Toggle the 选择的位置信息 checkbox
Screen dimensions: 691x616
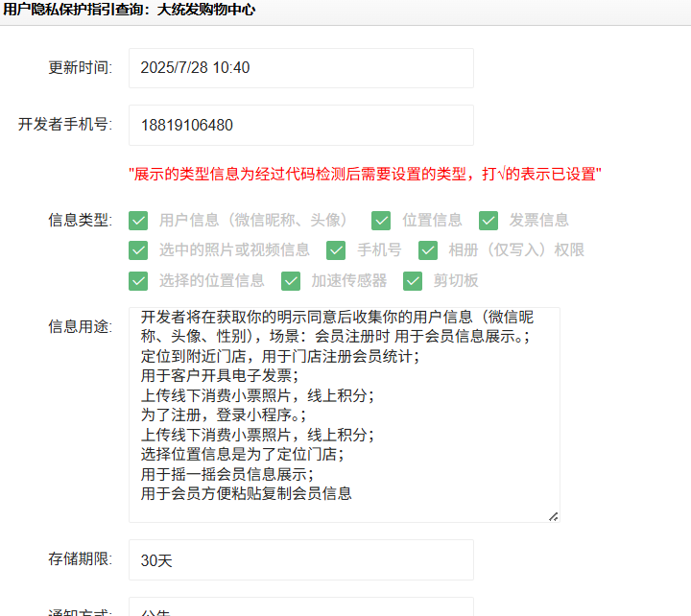coord(138,281)
